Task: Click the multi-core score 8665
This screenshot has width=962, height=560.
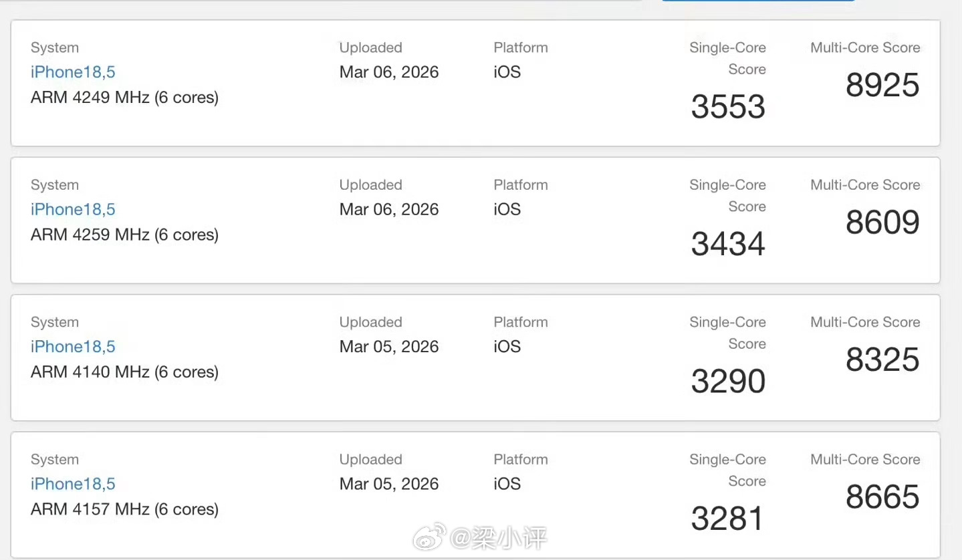Action: click(882, 497)
